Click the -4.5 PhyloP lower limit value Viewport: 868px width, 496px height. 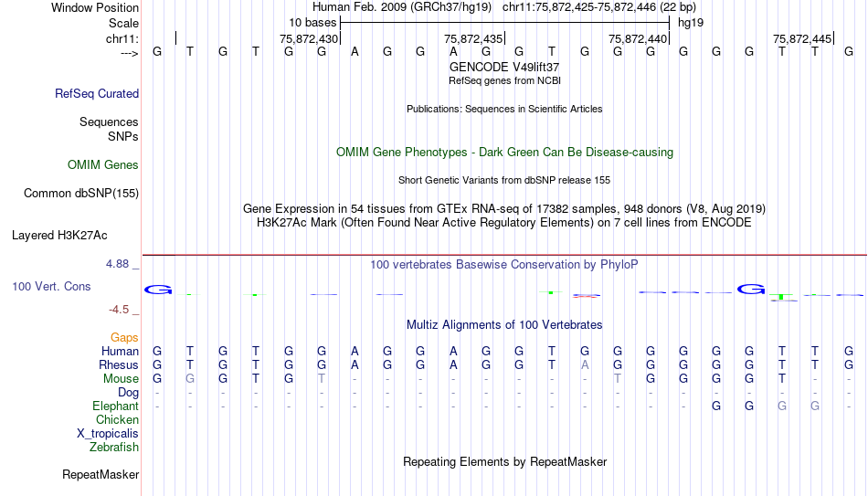pyautogui.click(x=119, y=310)
